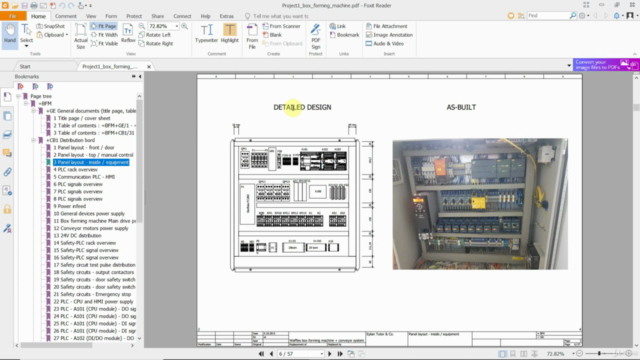Insert an Image Annotation
This screenshot has height=360, width=640.
[x=389, y=35]
